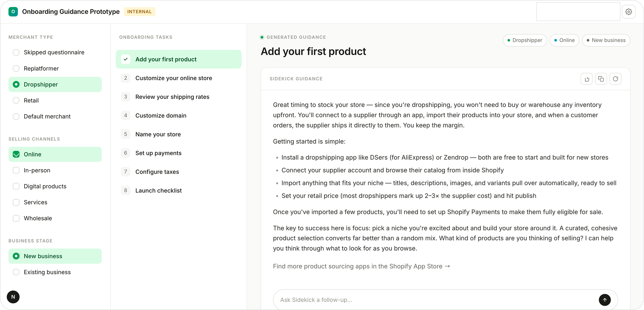Viewport: 644px width, 310px height.
Task: Toggle the Online selling channel
Action: click(55, 154)
